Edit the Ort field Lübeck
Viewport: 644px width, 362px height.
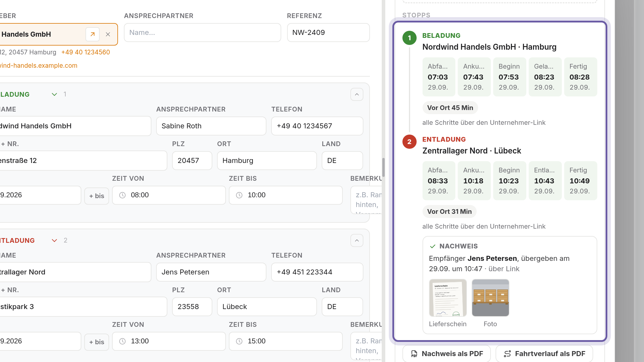[267, 307]
